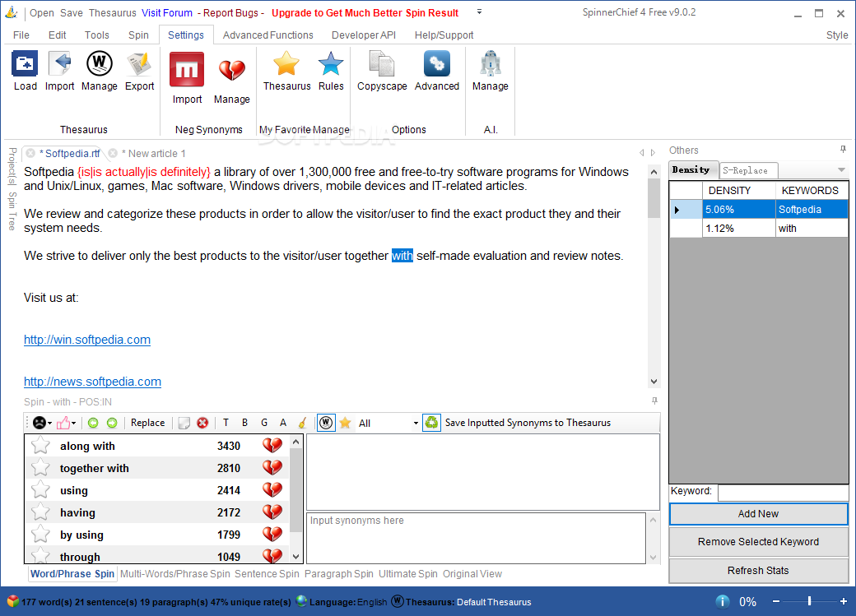This screenshot has height=616, width=856.
Task: Open the Spin ribbon tab
Action: pos(138,35)
